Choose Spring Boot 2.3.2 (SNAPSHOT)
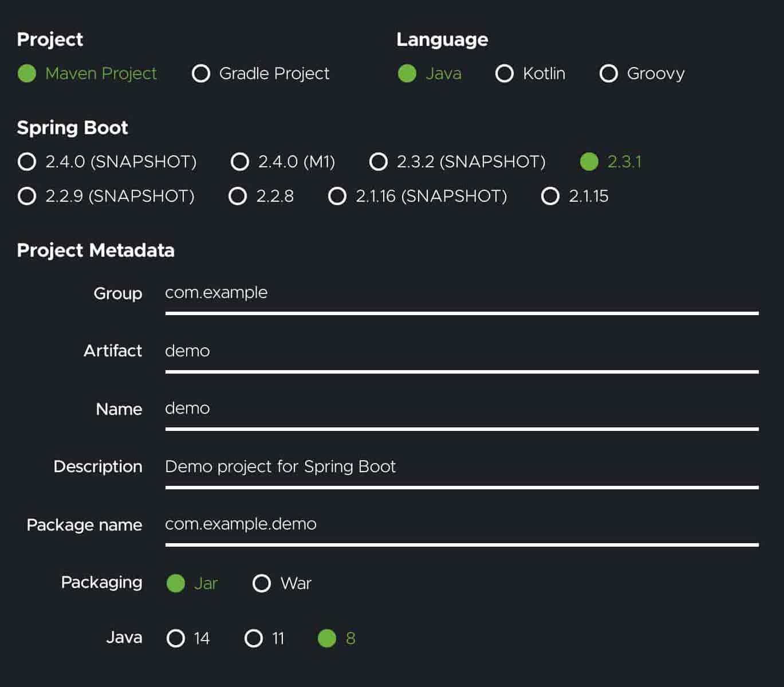 pos(379,162)
